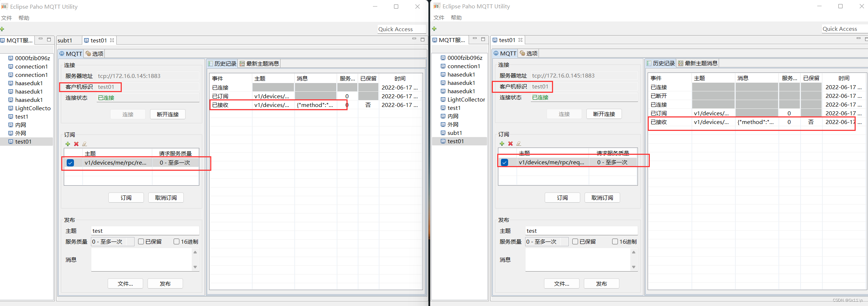
Task: Add new connection plus icon in left window
Action: pyautogui.click(x=2, y=29)
